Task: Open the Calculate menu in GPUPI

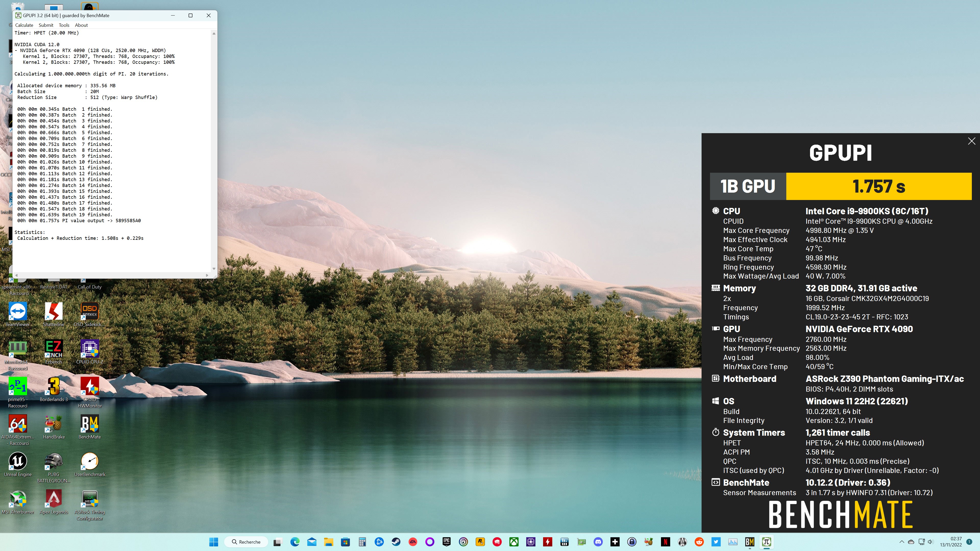Action: point(24,25)
